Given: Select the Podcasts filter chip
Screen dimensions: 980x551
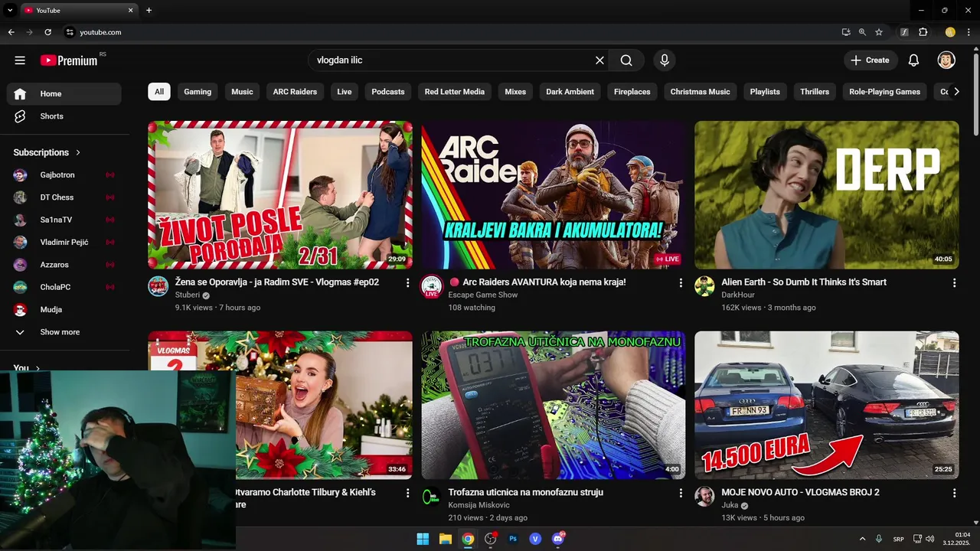Looking at the screenshot, I should pyautogui.click(x=388, y=92).
